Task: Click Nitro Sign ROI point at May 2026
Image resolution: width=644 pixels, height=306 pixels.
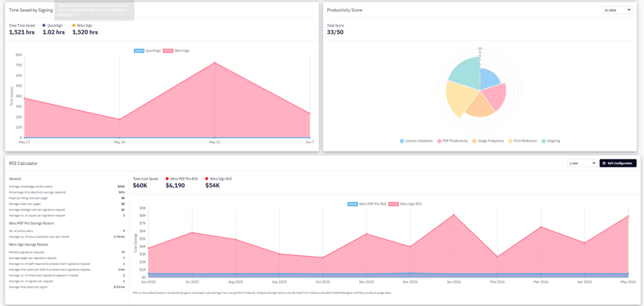Action: (628, 216)
